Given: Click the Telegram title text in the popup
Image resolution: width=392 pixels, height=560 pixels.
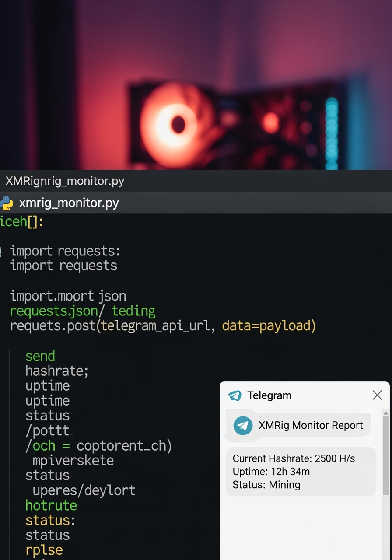Looking at the screenshot, I should tap(269, 395).
